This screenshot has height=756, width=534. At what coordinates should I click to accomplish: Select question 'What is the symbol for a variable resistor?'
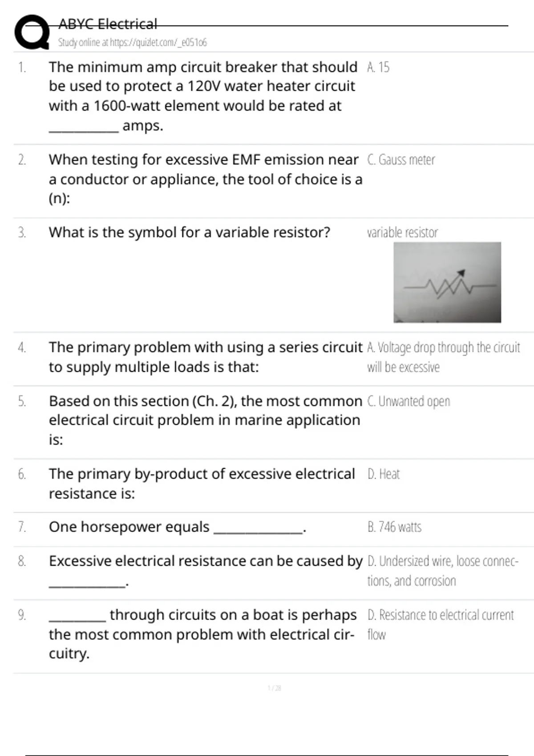[190, 232]
